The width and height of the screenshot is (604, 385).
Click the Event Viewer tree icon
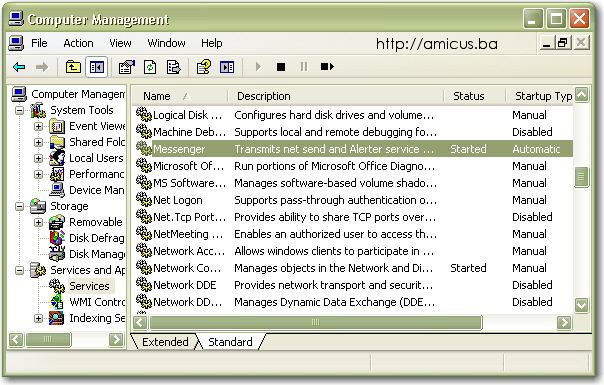point(57,126)
